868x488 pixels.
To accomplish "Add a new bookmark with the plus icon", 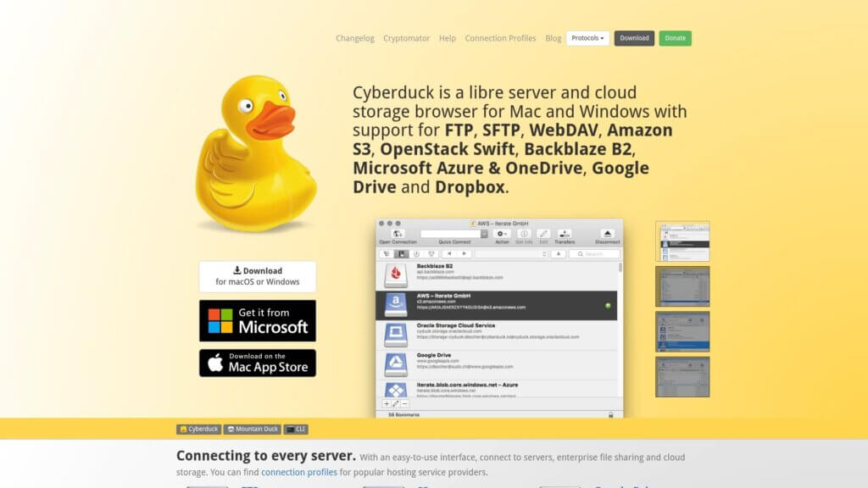I will (x=387, y=404).
